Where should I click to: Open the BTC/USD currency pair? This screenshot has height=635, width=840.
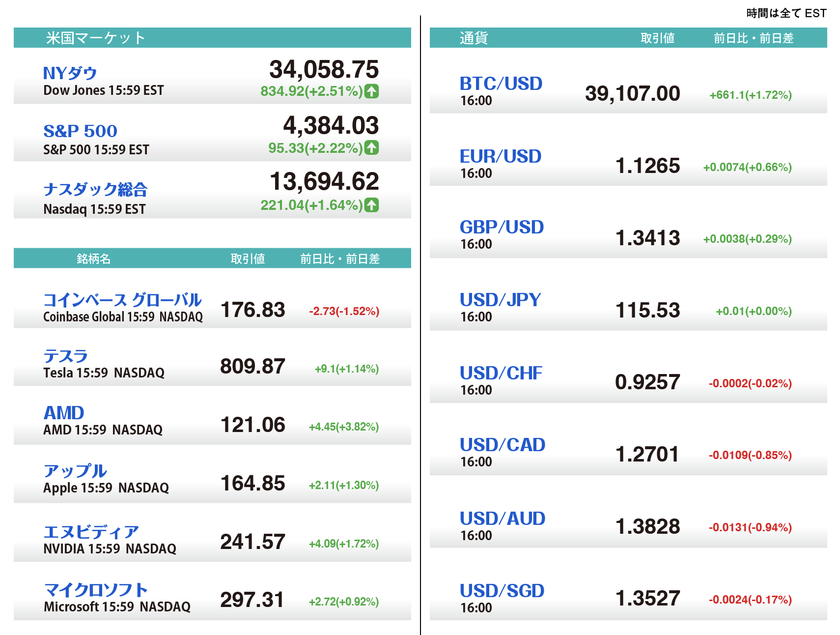pos(501,84)
